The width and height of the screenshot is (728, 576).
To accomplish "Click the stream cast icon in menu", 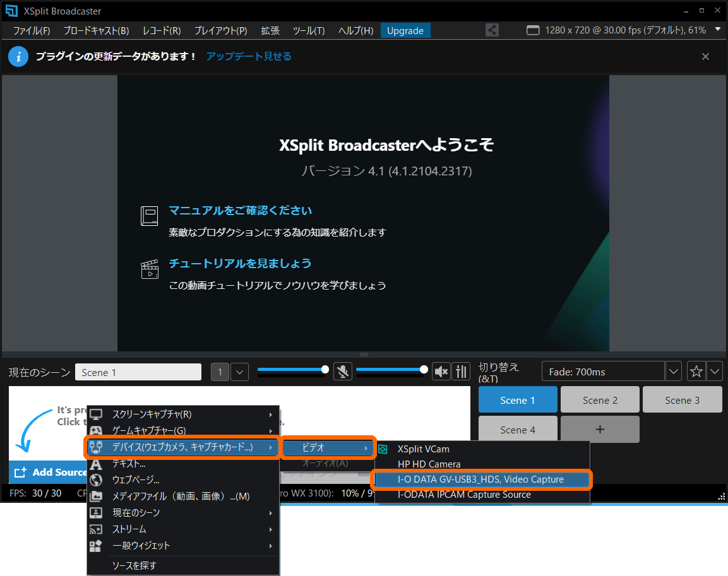I will pos(96,529).
